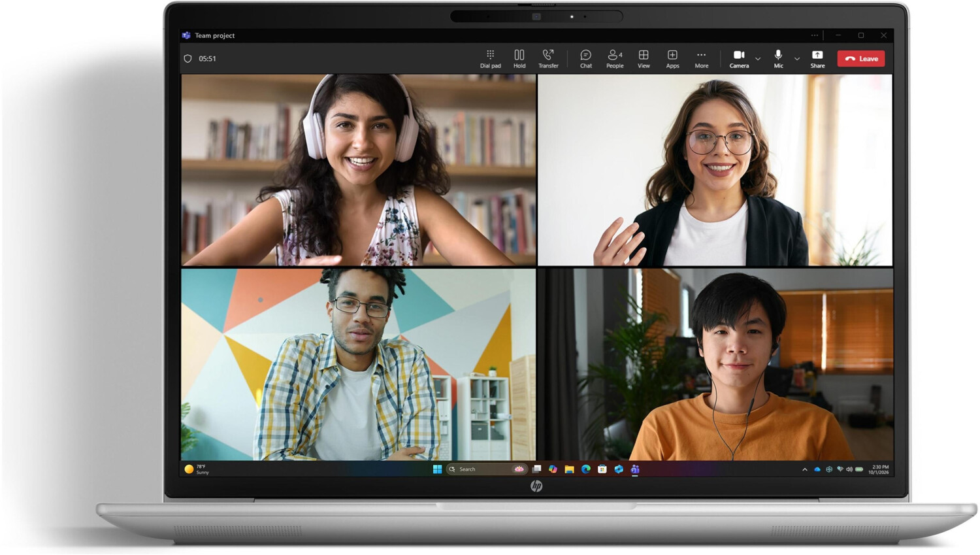Select the woman with headphones video tile
This screenshot has height=555, width=980.
[358, 170]
